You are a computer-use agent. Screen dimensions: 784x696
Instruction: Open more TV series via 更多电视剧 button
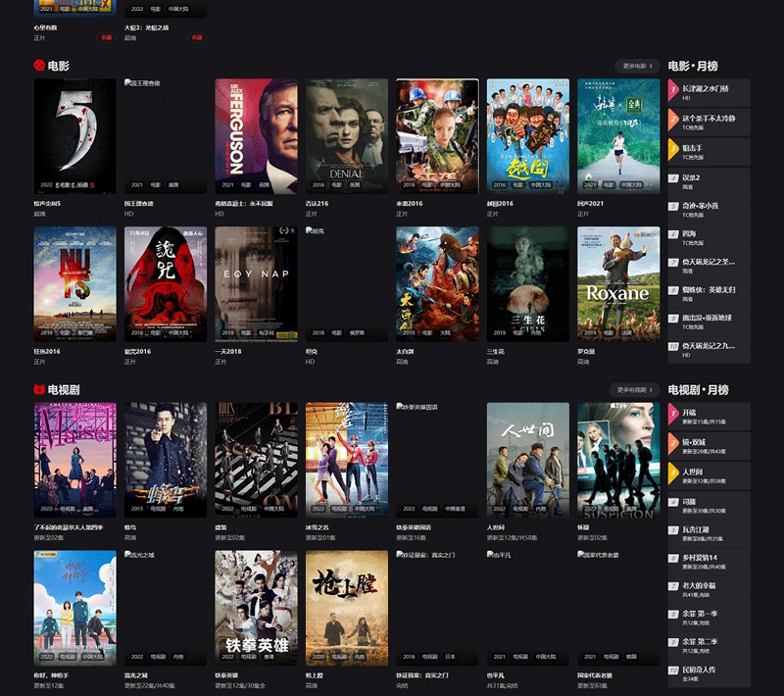click(634, 389)
